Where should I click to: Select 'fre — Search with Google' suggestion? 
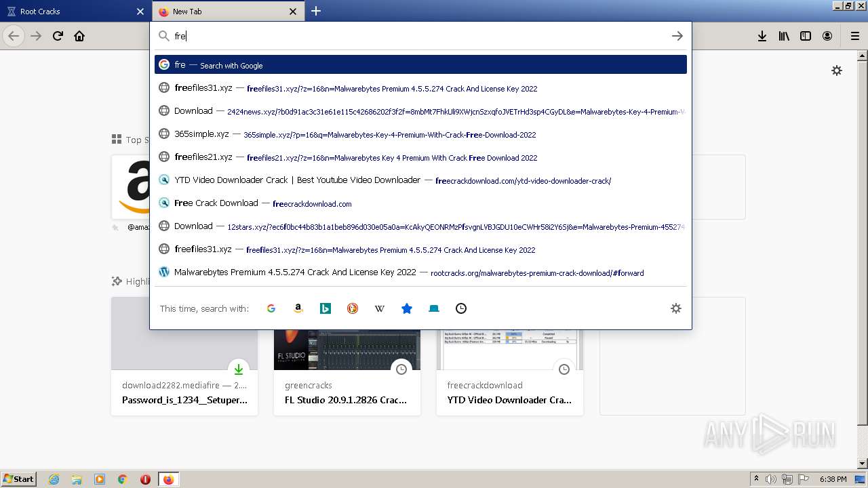click(x=420, y=64)
